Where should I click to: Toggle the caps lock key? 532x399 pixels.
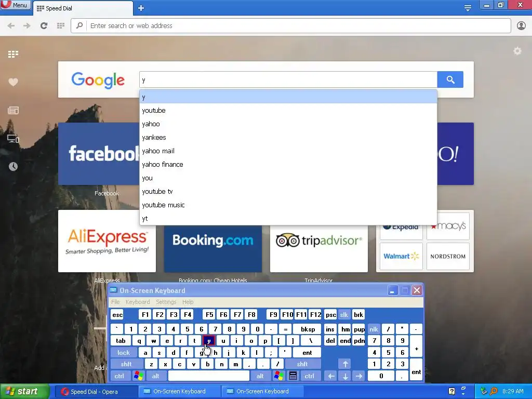pos(124,353)
